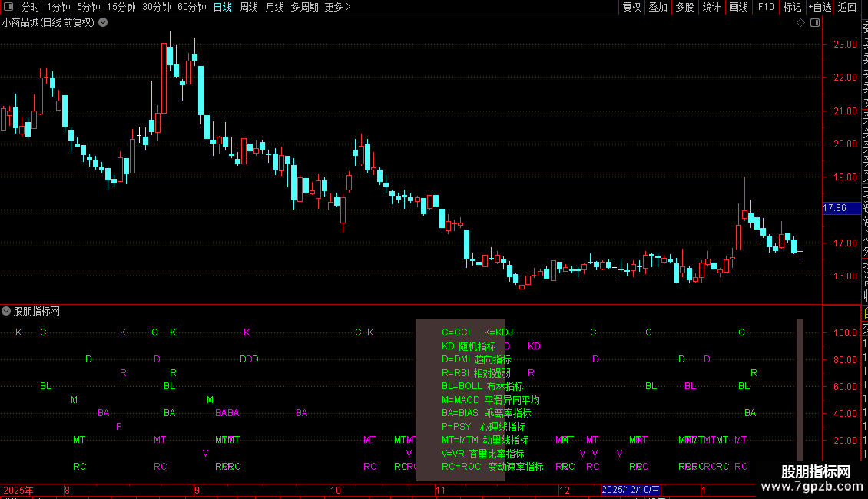The height and width of the screenshot is (499, 868).
Task: Open F10 company information
Action: (766, 7)
